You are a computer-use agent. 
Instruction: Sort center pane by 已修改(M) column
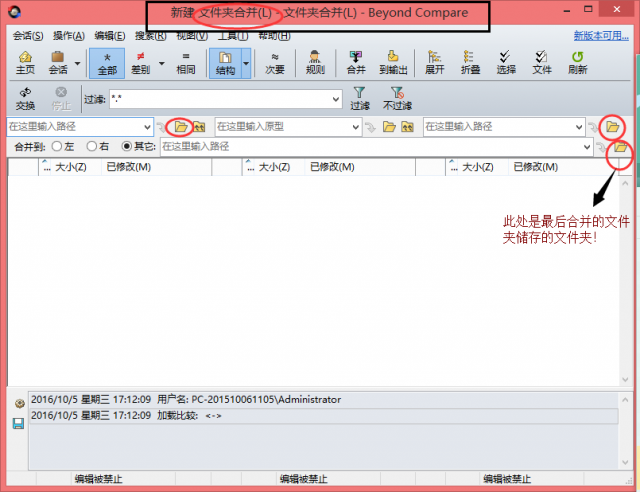(332, 167)
